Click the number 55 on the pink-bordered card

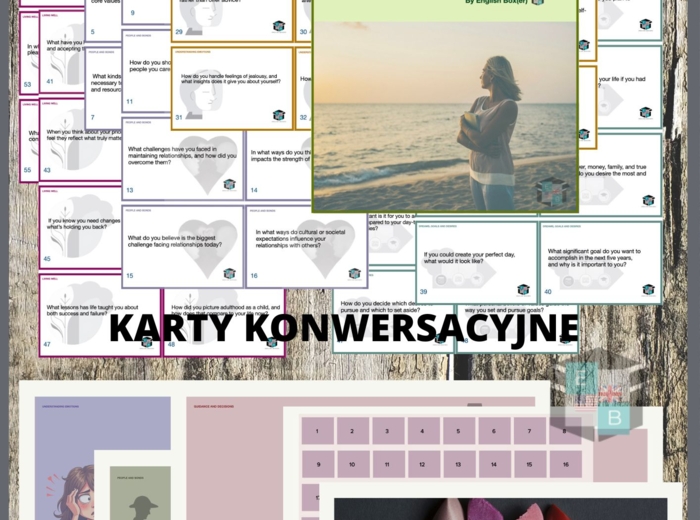28,170
